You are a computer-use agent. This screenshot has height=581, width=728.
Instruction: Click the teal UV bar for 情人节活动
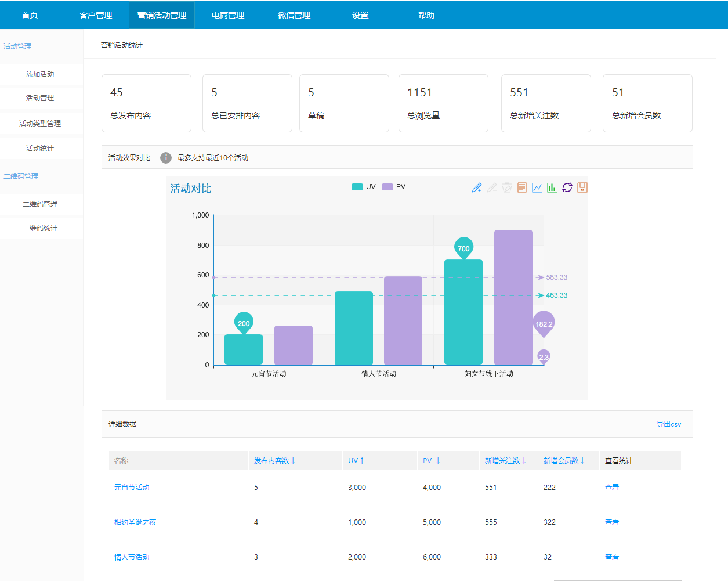tap(354, 328)
